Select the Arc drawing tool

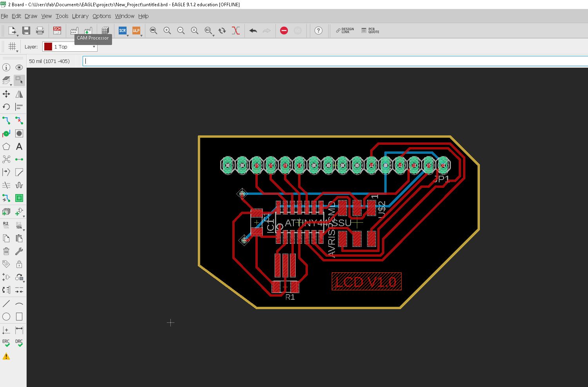click(19, 304)
